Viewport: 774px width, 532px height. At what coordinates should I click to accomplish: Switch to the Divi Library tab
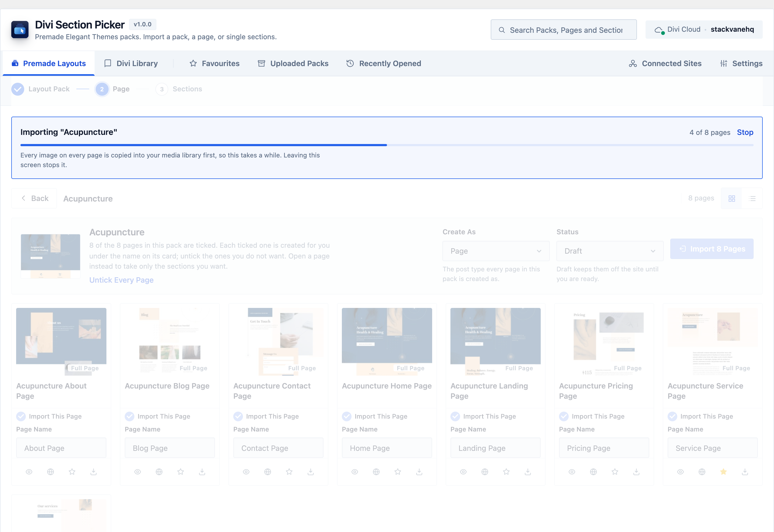pos(131,63)
